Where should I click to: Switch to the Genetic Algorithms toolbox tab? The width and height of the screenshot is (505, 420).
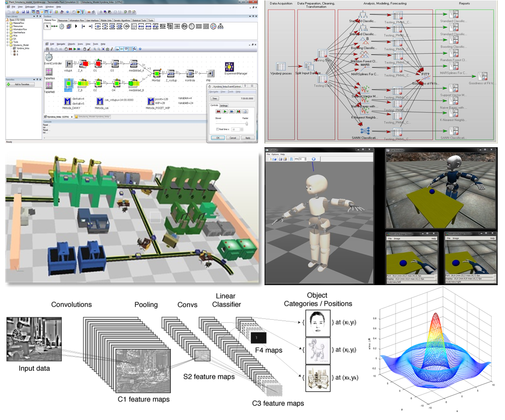tap(122, 20)
